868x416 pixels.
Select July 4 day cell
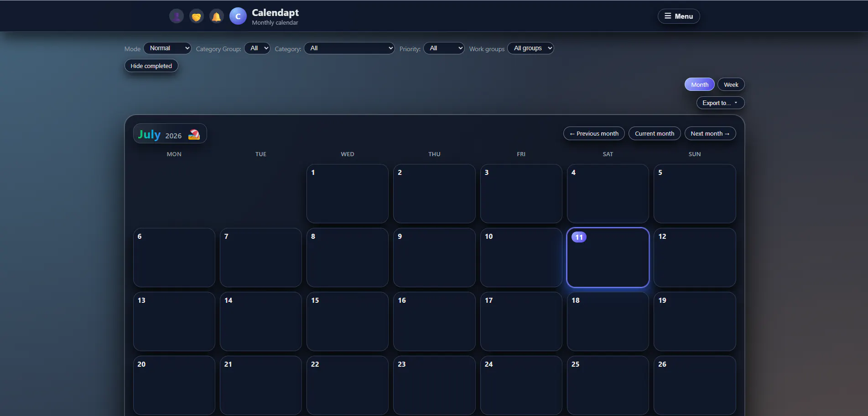click(x=608, y=194)
